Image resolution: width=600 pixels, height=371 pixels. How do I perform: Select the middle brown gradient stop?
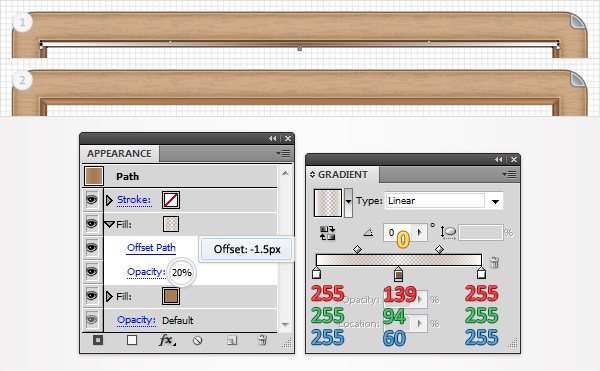(x=398, y=274)
